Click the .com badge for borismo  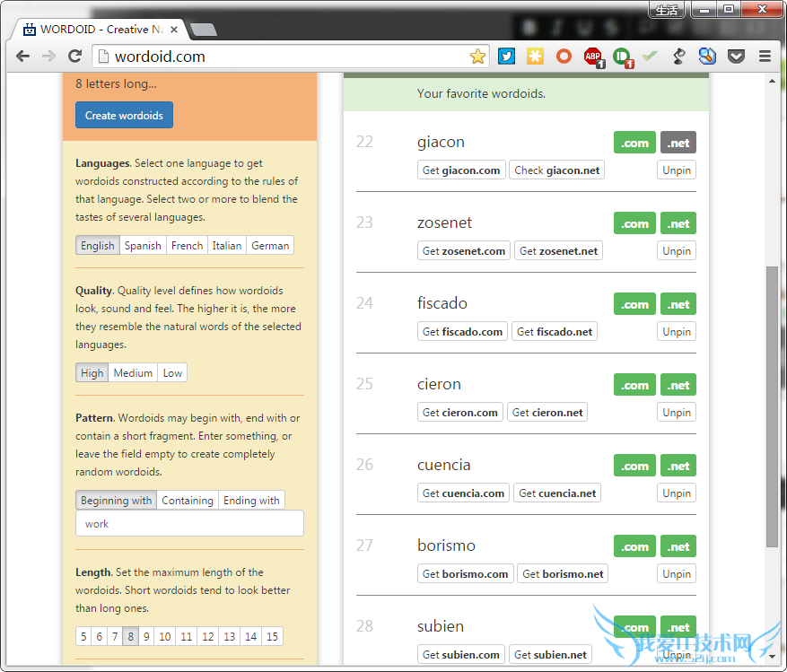[x=634, y=546]
